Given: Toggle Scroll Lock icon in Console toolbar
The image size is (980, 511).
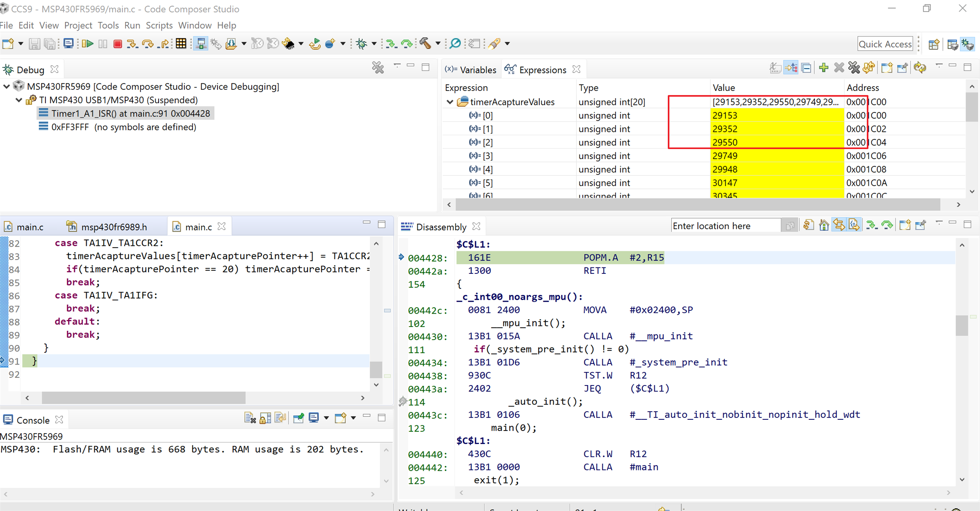Looking at the screenshot, I should [x=265, y=418].
